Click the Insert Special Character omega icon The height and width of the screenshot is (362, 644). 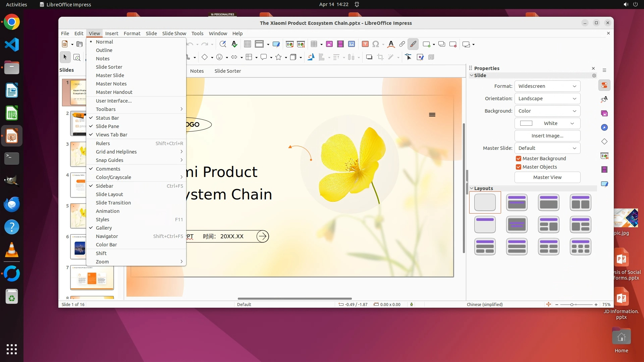click(376, 44)
